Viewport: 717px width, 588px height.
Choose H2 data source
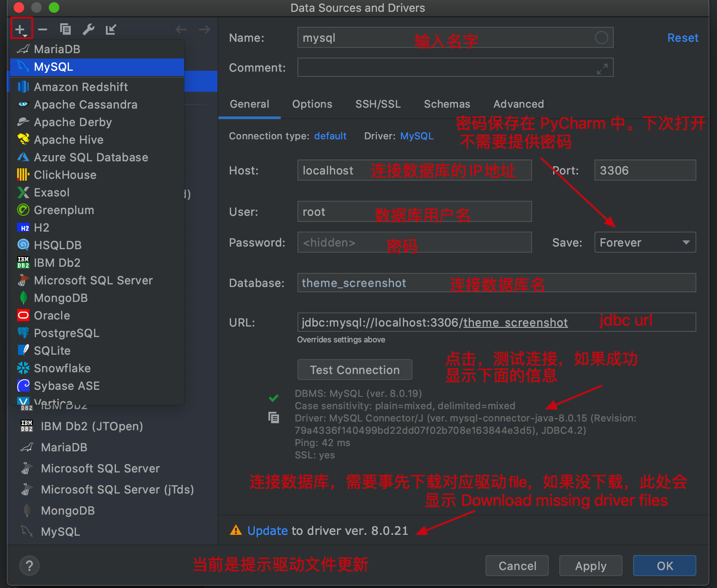click(97, 228)
